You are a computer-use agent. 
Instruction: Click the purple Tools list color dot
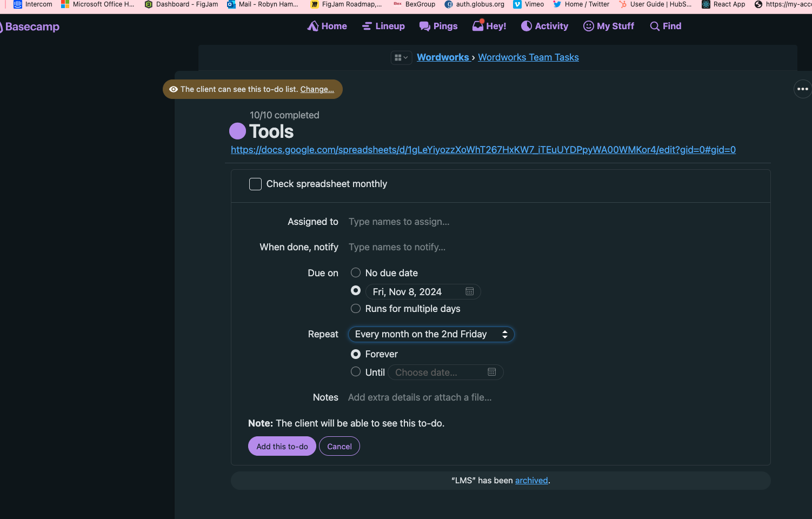click(237, 131)
